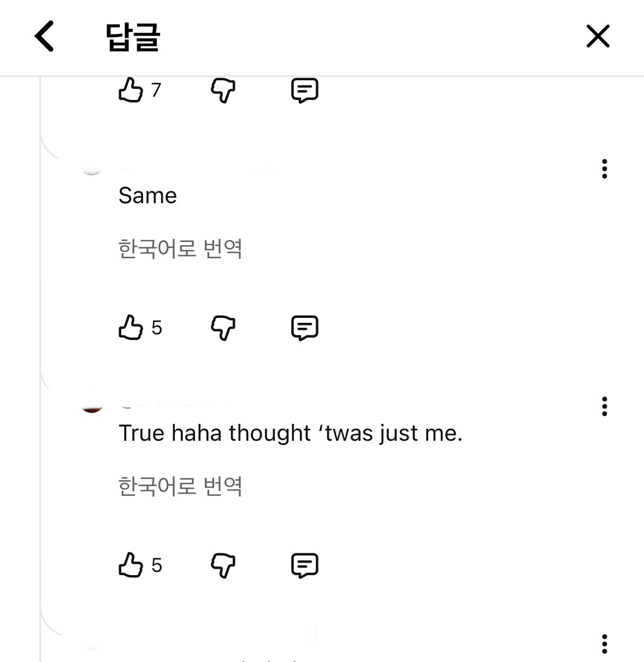Like the top comment with 7 likes

(x=131, y=90)
